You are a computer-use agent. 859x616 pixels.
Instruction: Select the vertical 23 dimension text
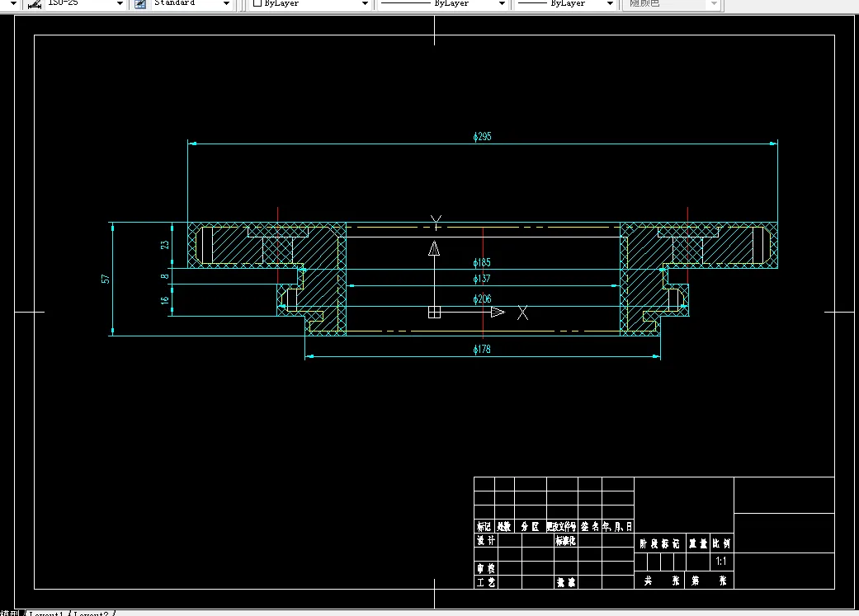pyautogui.click(x=165, y=245)
